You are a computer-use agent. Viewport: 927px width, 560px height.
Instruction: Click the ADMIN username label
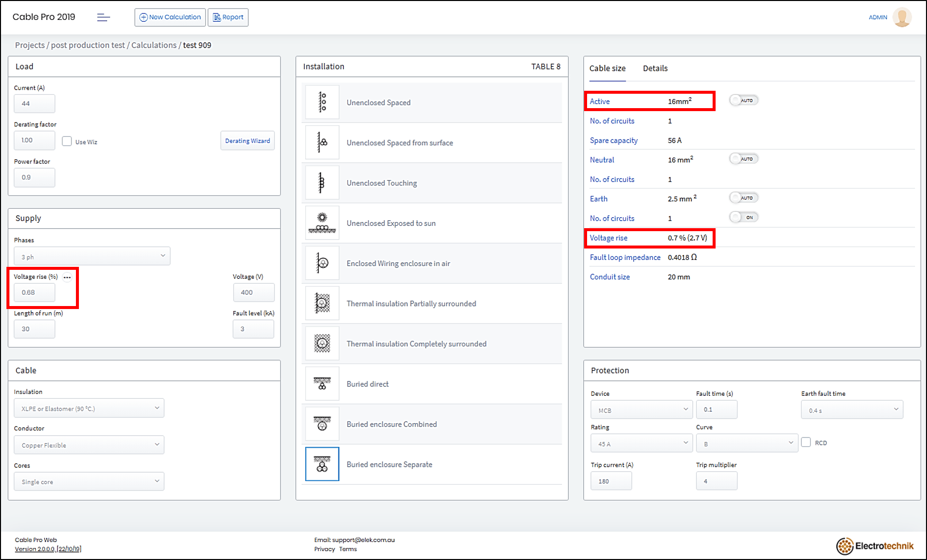878,17
